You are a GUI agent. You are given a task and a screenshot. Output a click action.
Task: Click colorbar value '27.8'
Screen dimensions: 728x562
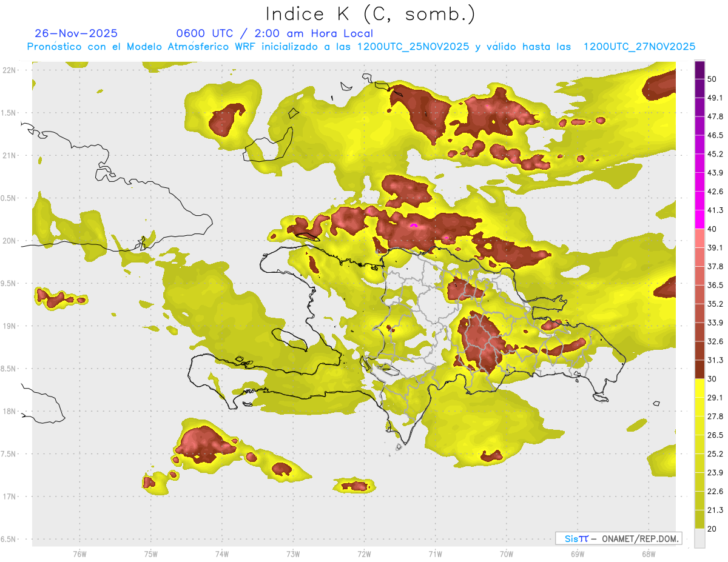pyautogui.click(x=715, y=416)
